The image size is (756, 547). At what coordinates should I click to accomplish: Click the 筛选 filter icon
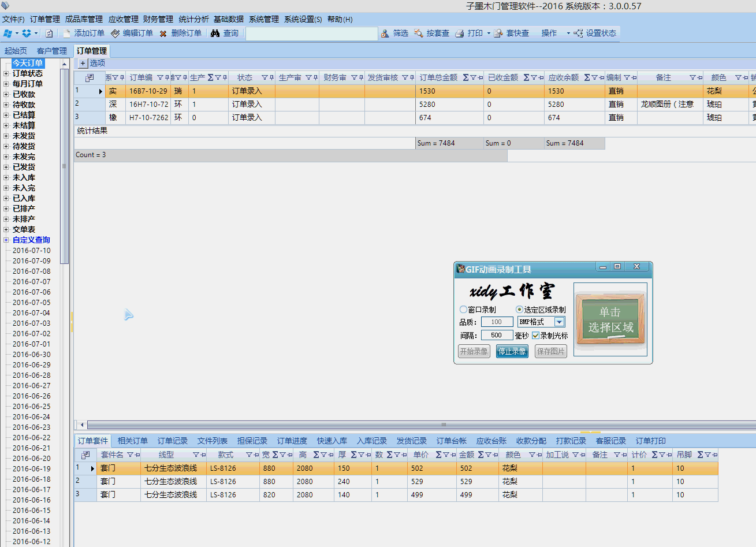385,34
